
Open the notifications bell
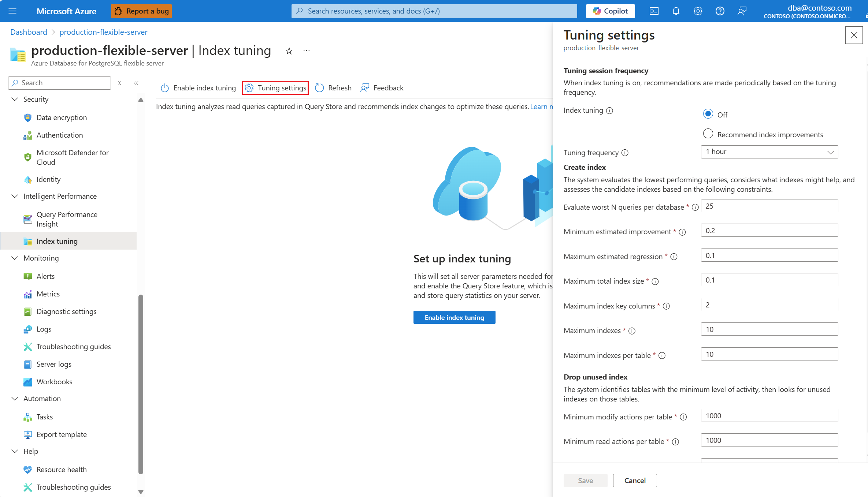click(676, 11)
